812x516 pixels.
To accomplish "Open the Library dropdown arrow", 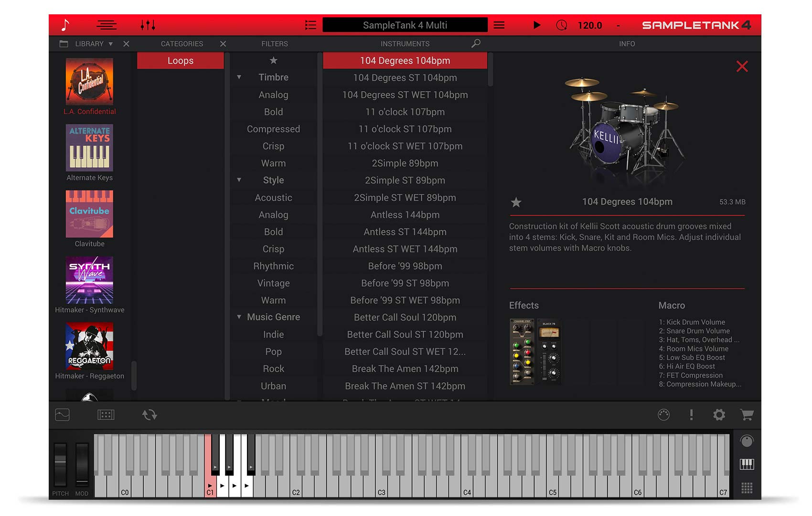I will (111, 44).
